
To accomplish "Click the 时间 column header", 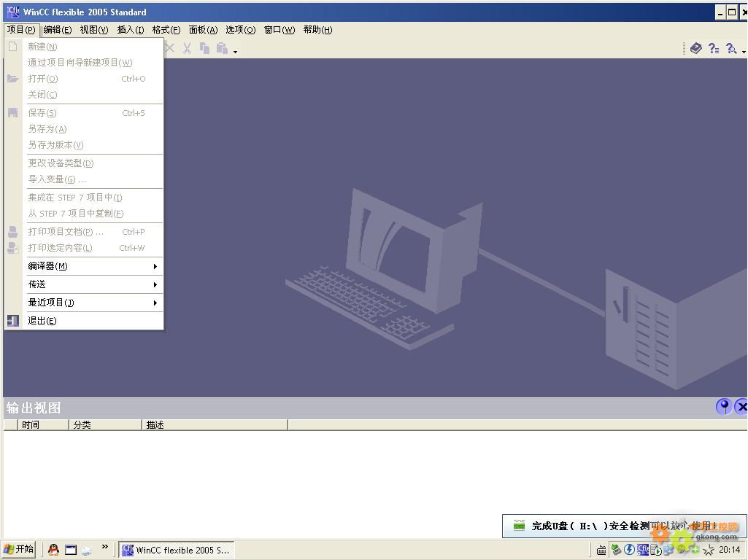I will (x=43, y=424).
